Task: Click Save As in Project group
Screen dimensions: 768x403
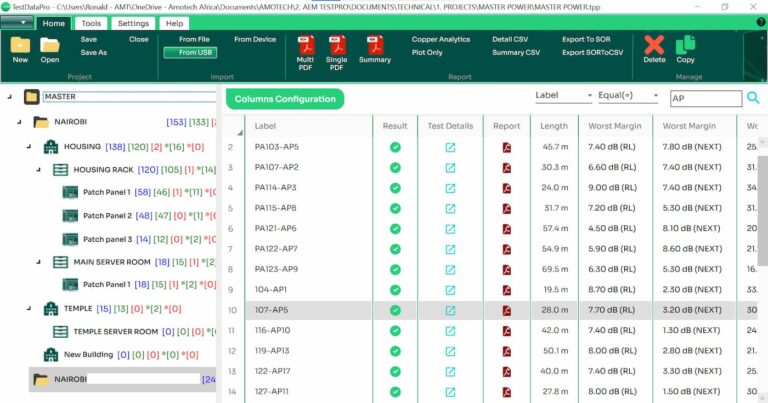Action: pyautogui.click(x=94, y=52)
